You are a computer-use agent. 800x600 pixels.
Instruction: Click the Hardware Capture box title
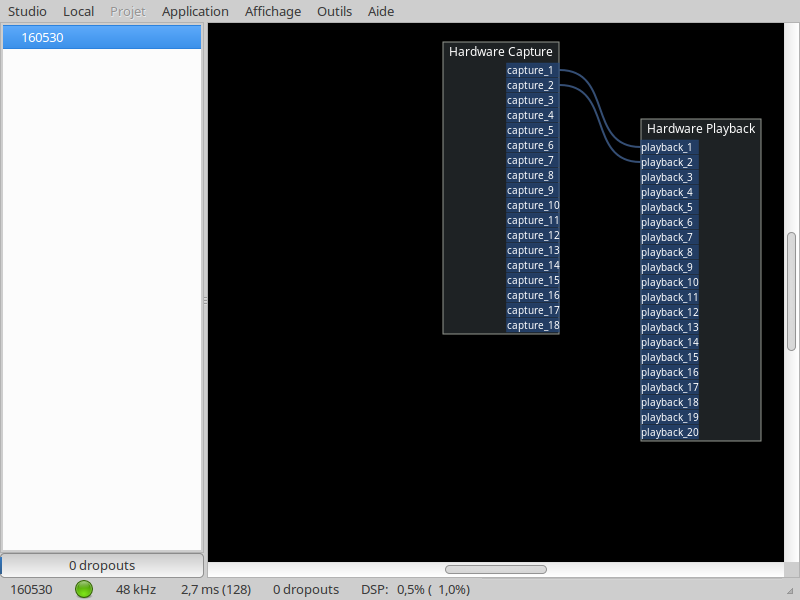pyautogui.click(x=501, y=52)
